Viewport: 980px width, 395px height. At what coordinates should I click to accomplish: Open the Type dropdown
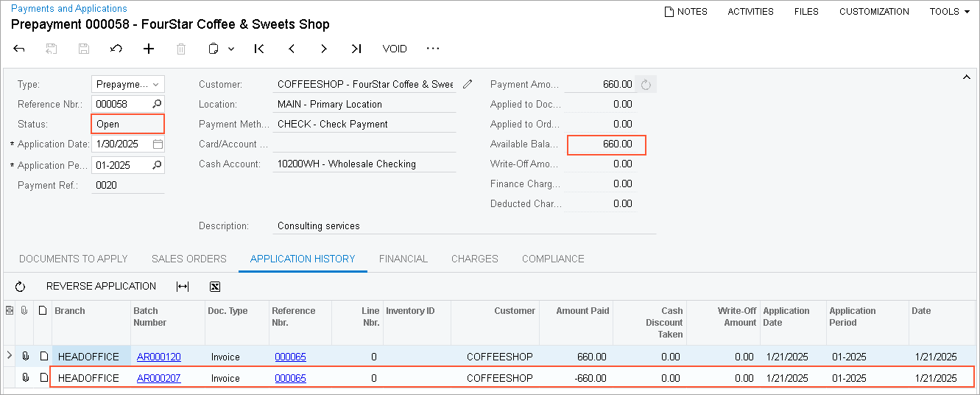click(x=155, y=85)
